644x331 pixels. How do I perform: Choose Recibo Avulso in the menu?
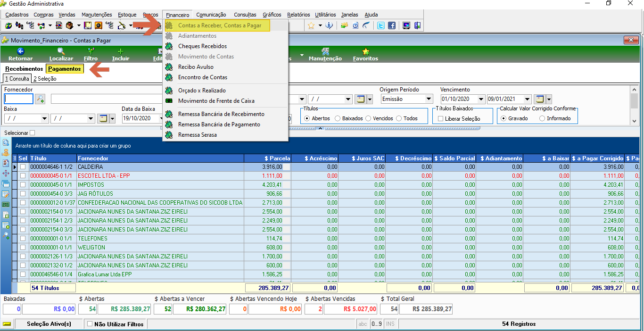[196, 67]
